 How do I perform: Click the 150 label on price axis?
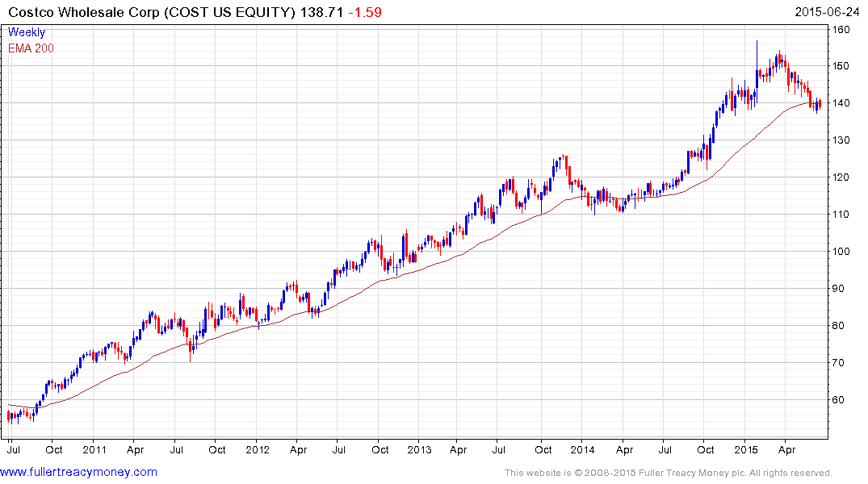tap(842, 66)
